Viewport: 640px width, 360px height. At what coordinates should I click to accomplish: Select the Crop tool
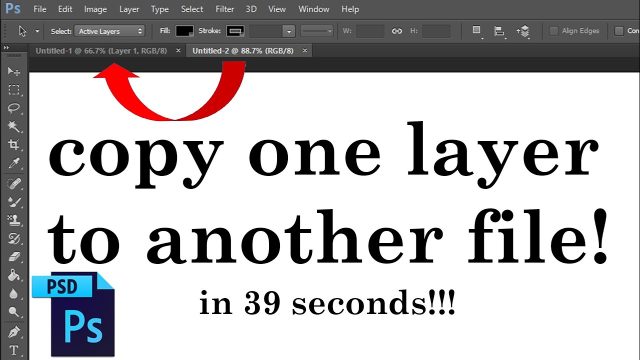click(13, 145)
